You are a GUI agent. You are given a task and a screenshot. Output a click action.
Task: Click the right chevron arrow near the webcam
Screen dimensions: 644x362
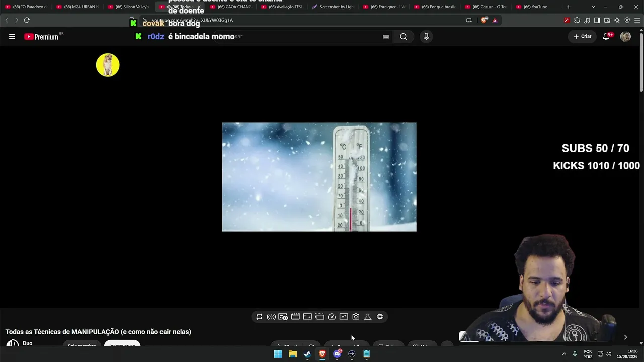click(625, 337)
